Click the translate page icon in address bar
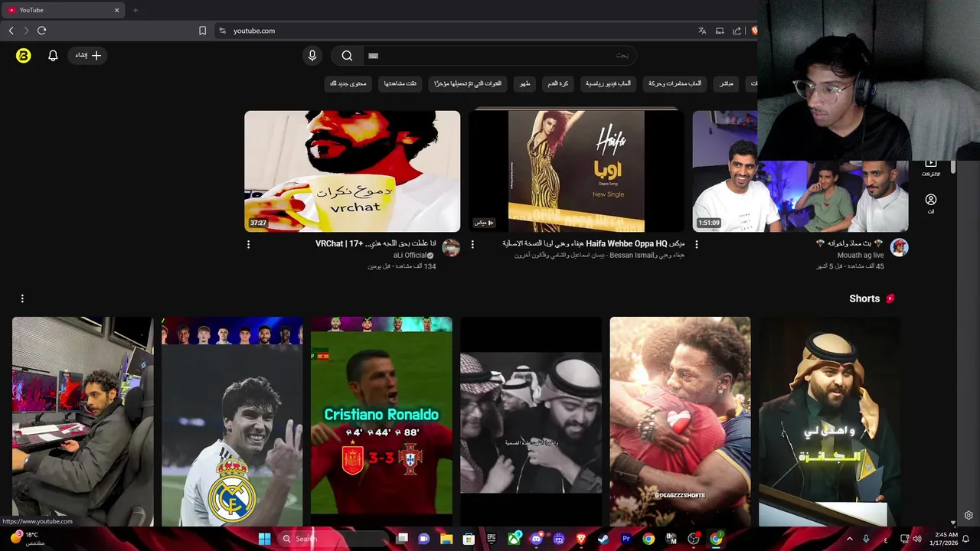The image size is (980, 551). tap(702, 31)
